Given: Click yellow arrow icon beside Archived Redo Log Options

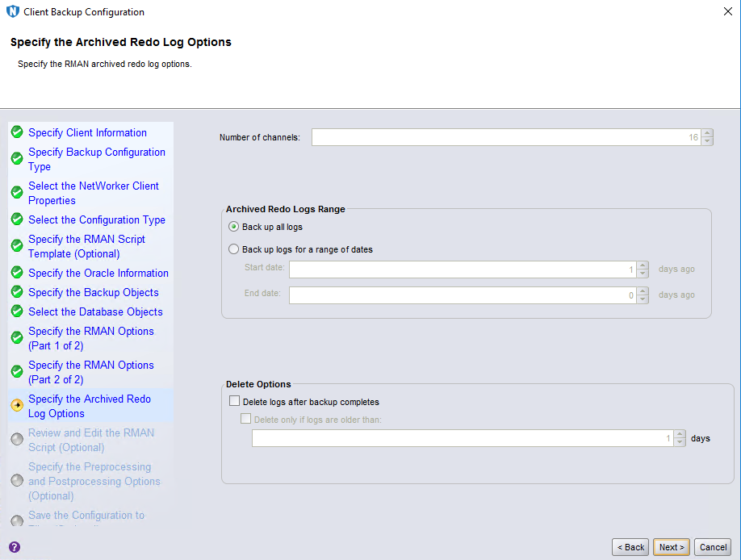Looking at the screenshot, I should pyautogui.click(x=17, y=406).
